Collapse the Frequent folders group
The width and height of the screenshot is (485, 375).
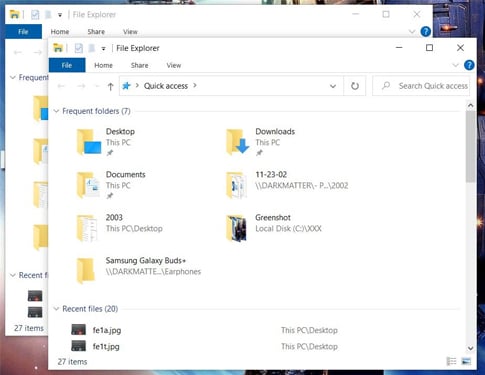point(56,111)
